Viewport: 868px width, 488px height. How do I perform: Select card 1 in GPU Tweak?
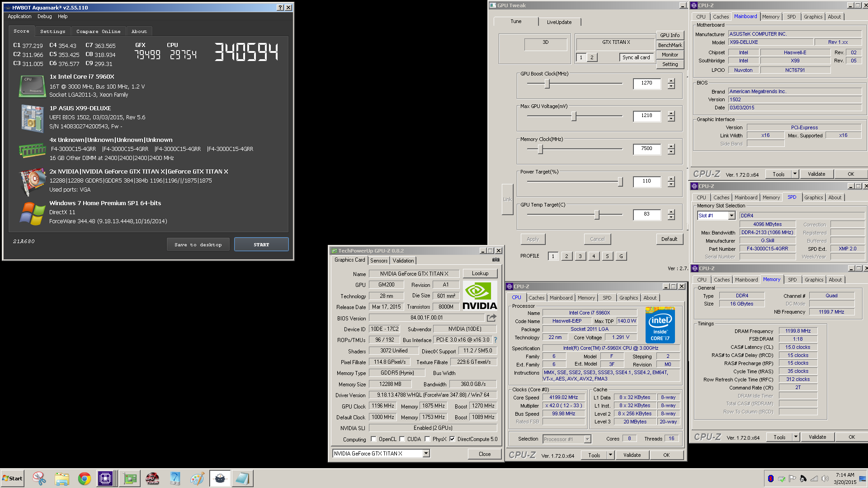(581, 57)
